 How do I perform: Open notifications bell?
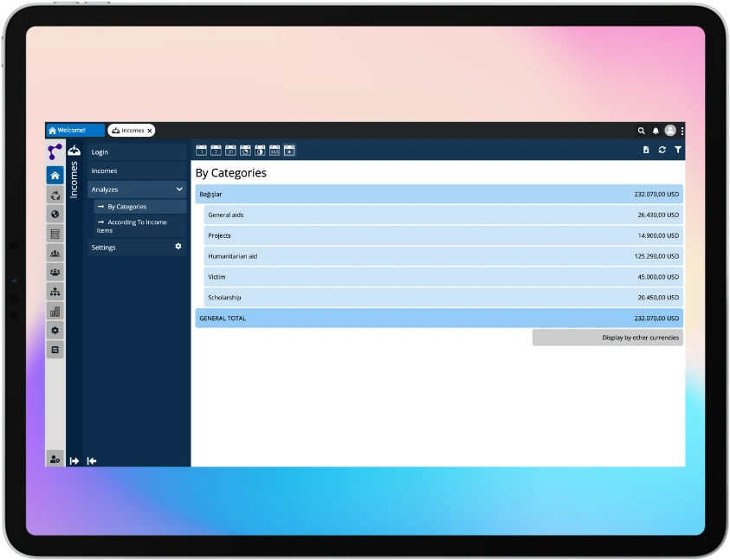(656, 131)
